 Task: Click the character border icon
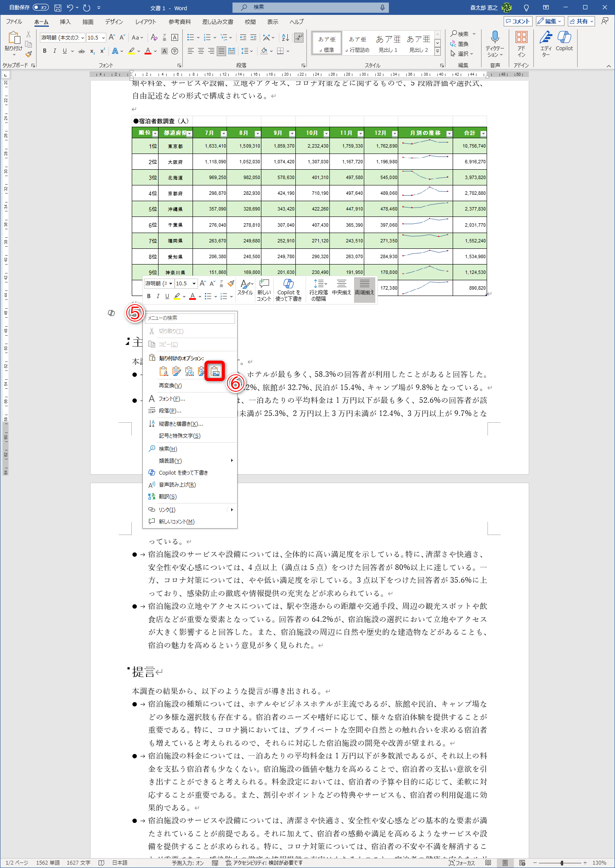click(174, 37)
